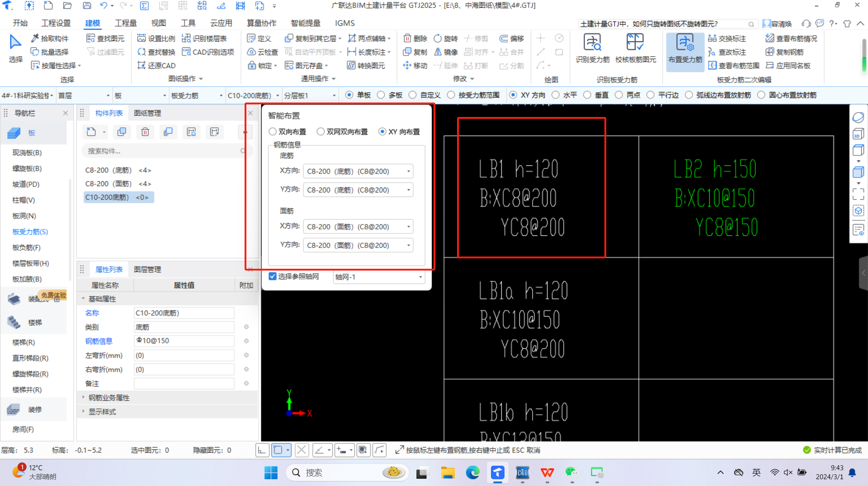868x486 pixels.
Task: Click 查找图元 button
Action: (105, 38)
